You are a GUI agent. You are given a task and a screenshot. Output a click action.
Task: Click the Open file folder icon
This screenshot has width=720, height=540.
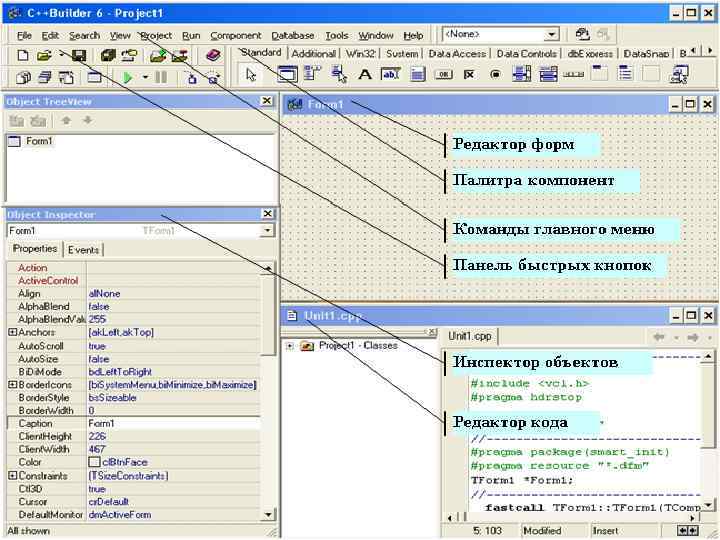click(x=44, y=56)
